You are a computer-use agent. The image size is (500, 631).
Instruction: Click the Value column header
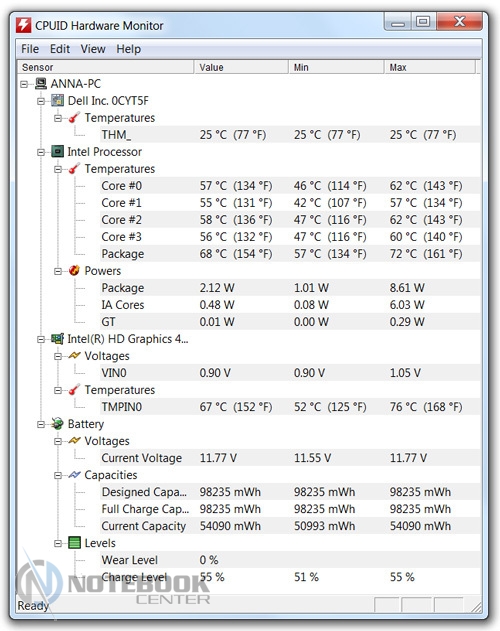tap(241, 67)
